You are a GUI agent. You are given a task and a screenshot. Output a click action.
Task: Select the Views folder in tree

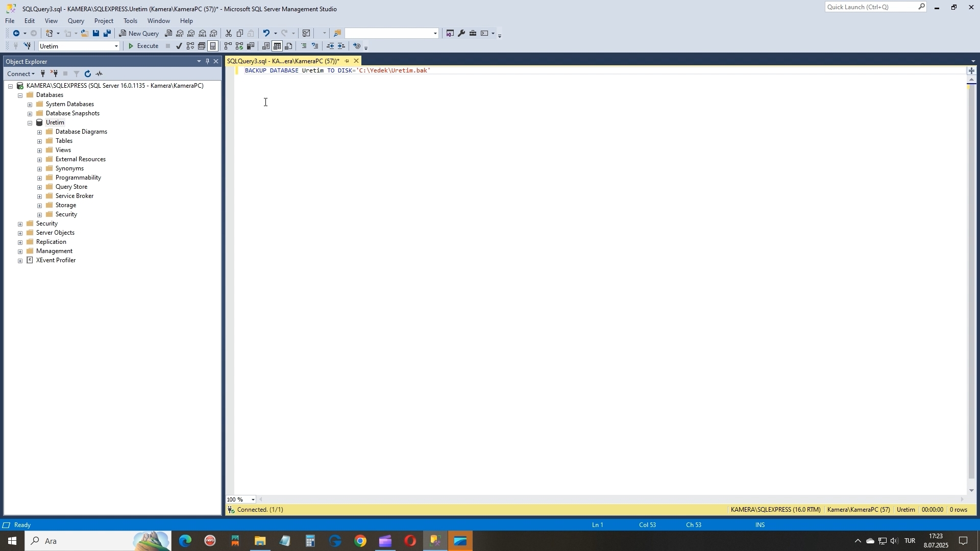[x=63, y=150]
